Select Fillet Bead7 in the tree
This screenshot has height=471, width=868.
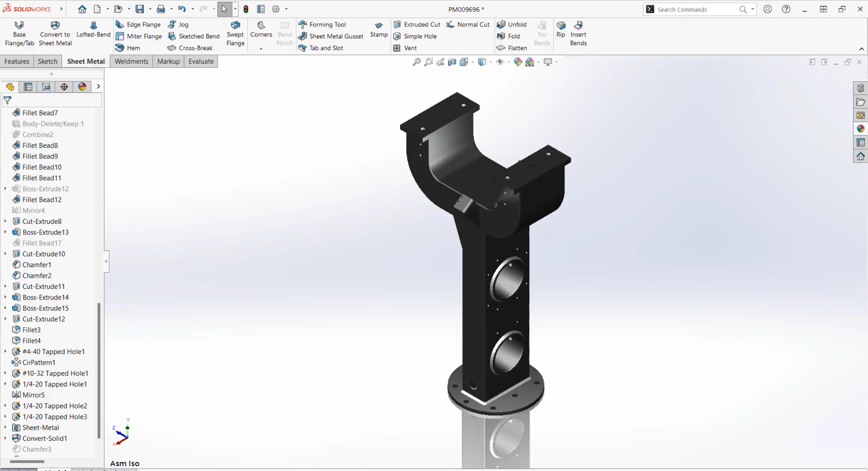pyautogui.click(x=40, y=113)
